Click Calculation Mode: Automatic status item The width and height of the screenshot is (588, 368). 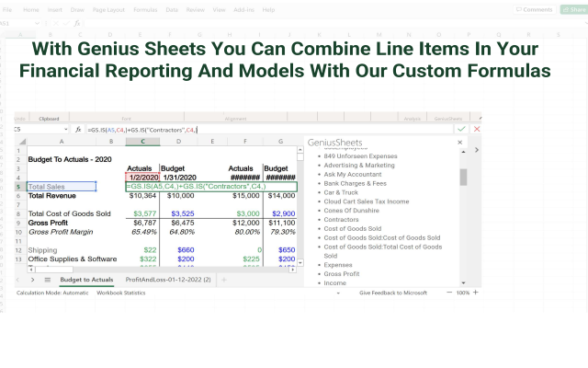coord(52,293)
